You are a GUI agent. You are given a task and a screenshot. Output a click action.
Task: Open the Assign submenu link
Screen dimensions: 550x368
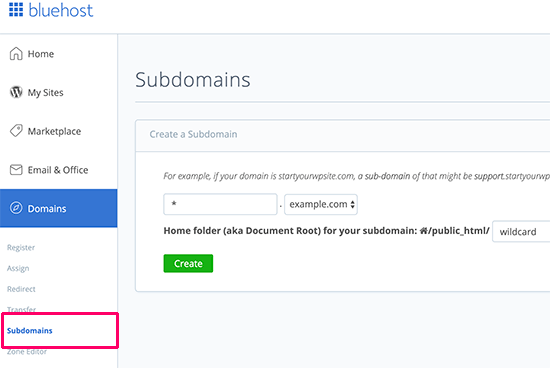(18, 269)
